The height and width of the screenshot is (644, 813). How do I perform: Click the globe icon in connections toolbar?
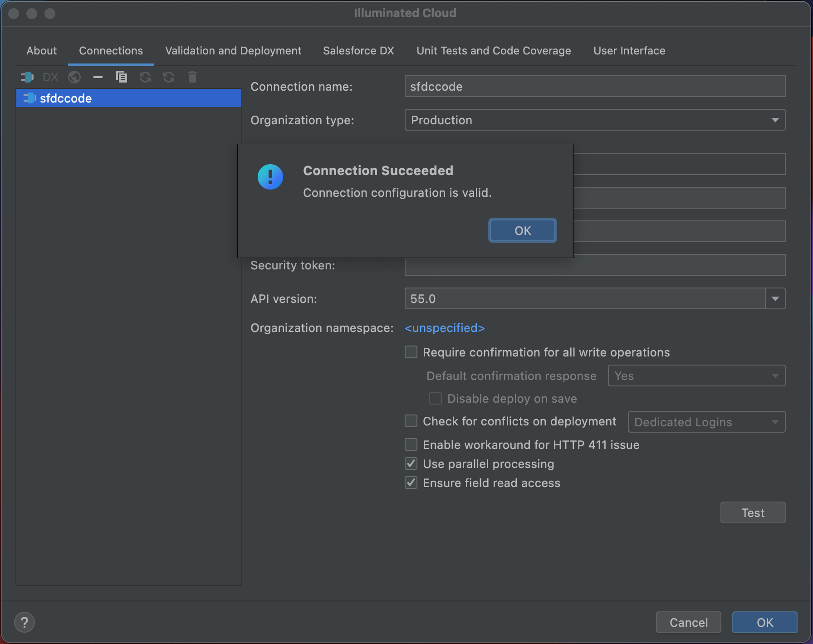[x=74, y=77]
